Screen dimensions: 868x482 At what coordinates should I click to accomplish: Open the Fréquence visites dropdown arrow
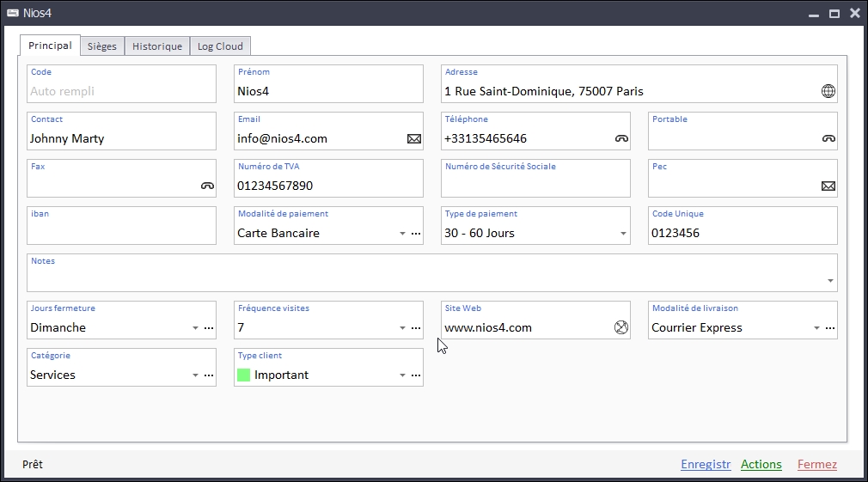pyautogui.click(x=402, y=328)
